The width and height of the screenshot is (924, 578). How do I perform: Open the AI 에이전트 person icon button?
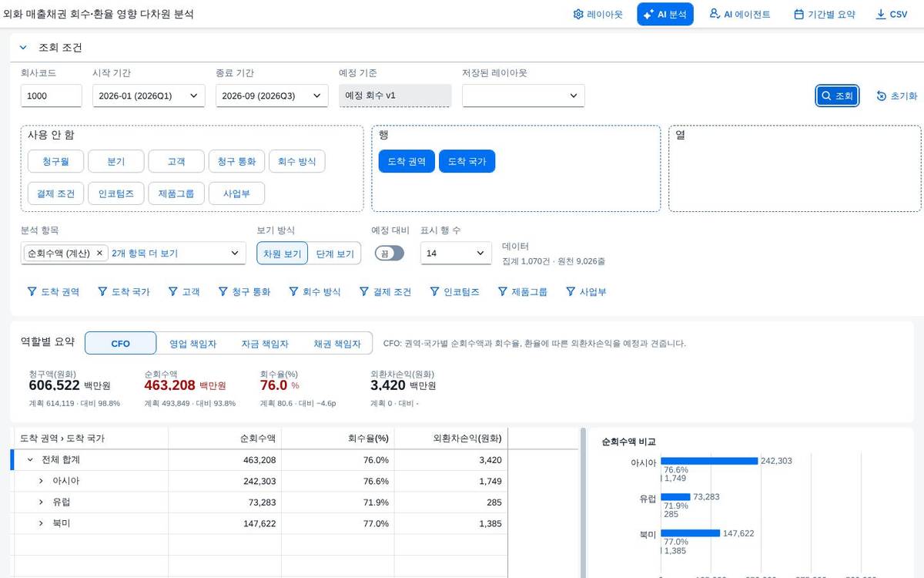pos(740,14)
